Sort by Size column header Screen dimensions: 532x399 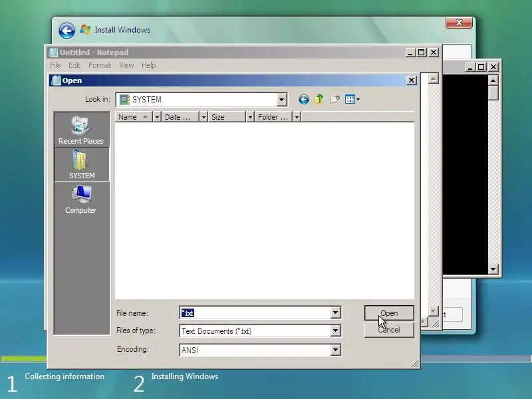(x=227, y=117)
